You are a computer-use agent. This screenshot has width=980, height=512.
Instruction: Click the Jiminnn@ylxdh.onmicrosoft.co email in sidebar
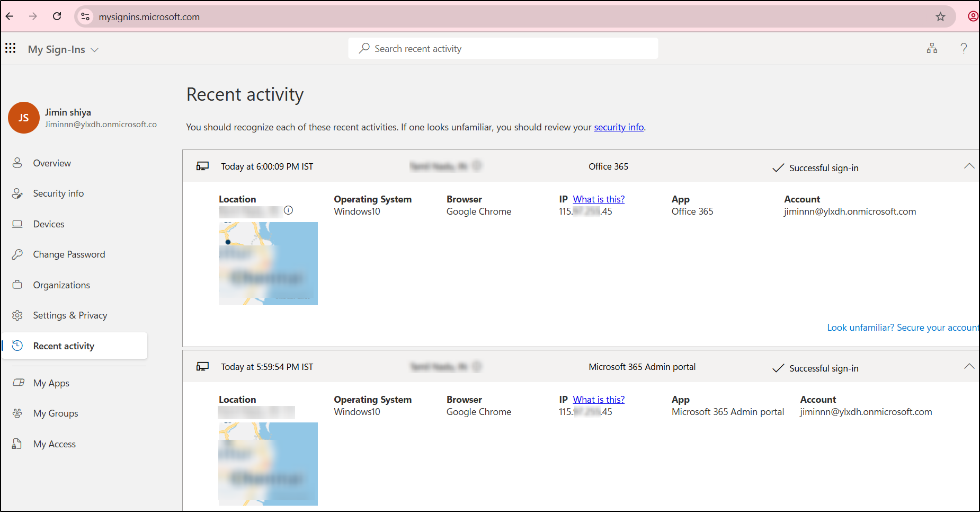[101, 125]
